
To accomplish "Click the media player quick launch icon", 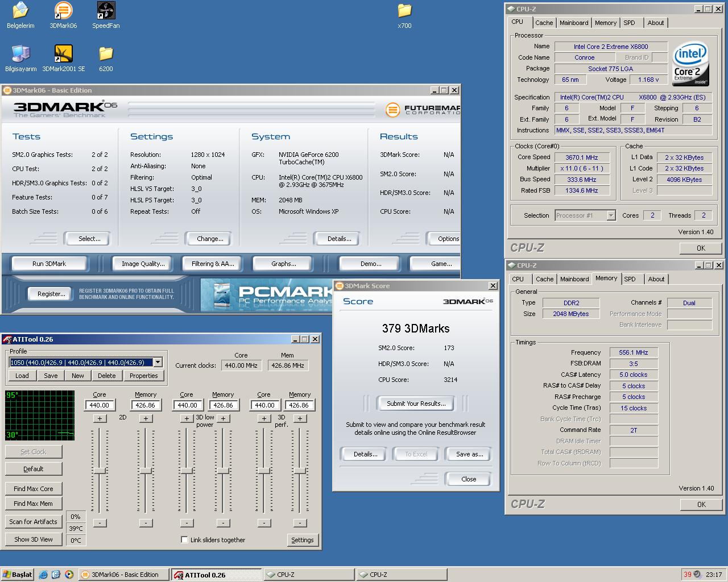I will [69, 575].
